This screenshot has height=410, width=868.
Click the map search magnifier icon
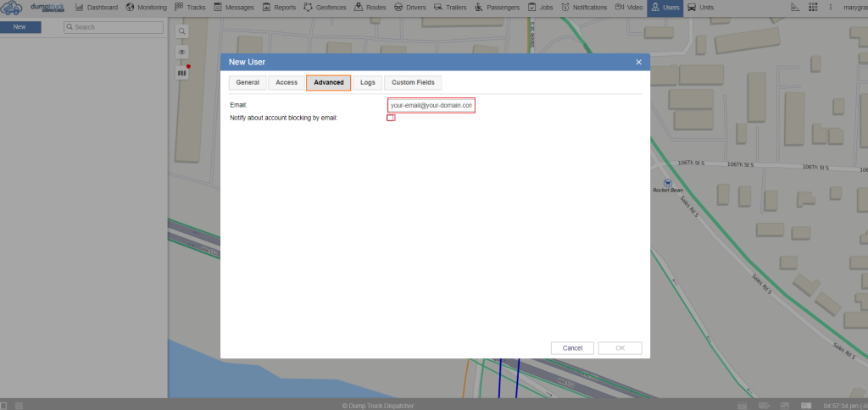pyautogui.click(x=181, y=31)
